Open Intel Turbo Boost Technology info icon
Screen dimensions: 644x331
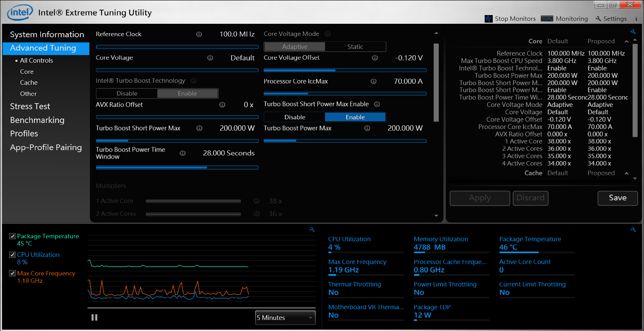194,81
